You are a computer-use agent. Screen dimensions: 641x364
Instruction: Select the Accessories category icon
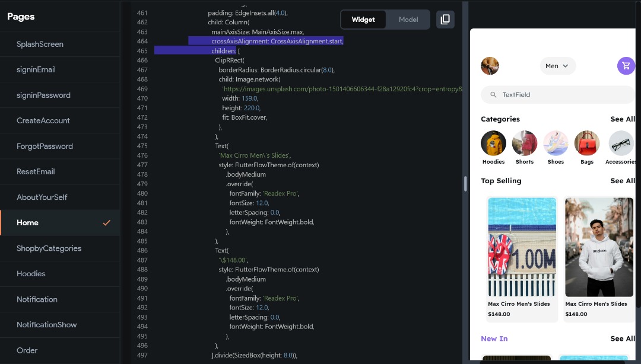[x=620, y=142]
